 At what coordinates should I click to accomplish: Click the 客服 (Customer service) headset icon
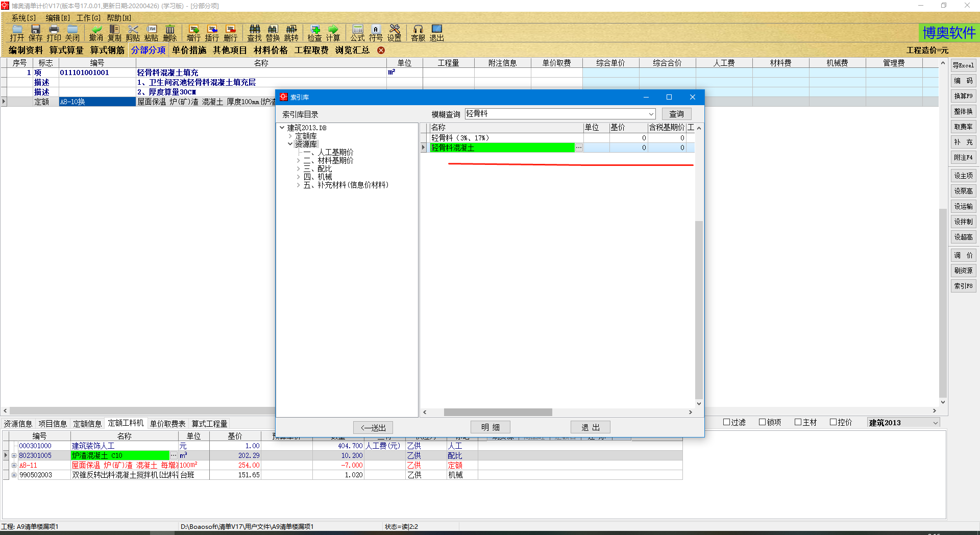pyautogui.click(x=418, y=33)
